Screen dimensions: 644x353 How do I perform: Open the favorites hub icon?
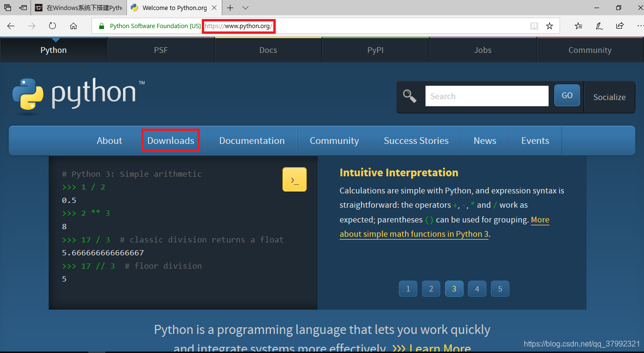click(578, 26)
